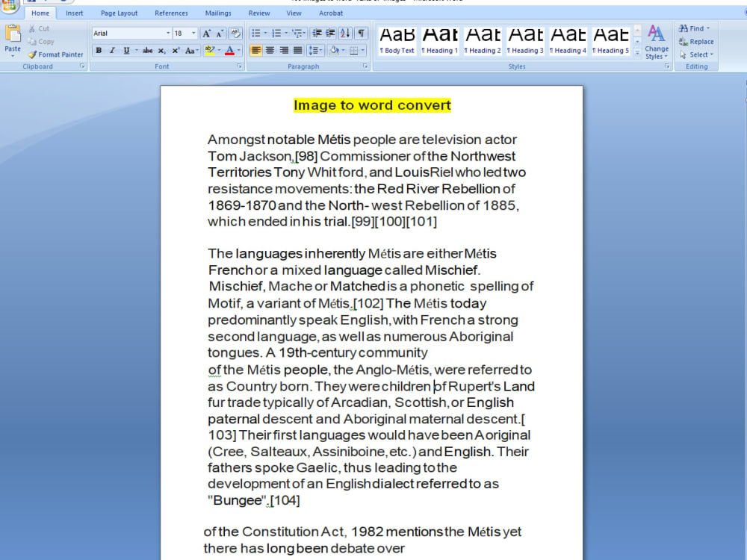Image resolution: width=747 pixels, height=560 pixels.
Task: Click the Sort icon
Action: (x=345, y=34)
